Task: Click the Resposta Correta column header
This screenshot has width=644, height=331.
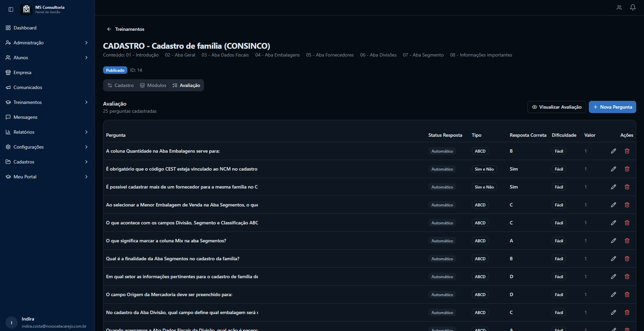Action: point(528,135)
